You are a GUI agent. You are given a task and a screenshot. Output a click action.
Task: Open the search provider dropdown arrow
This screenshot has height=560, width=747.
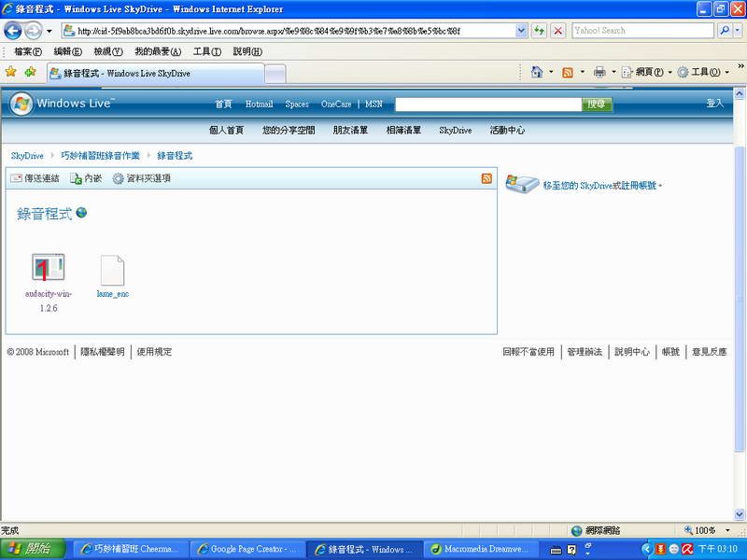[x=737, y=31]
